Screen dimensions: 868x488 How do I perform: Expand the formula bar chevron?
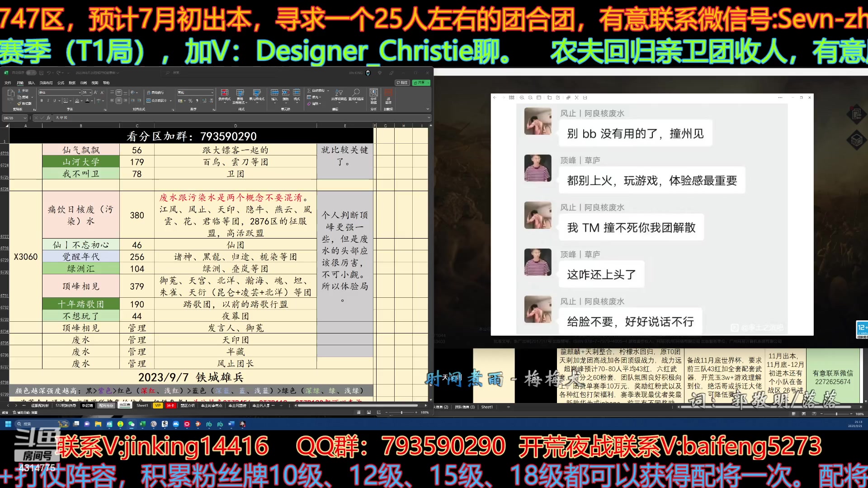(429, 118)
